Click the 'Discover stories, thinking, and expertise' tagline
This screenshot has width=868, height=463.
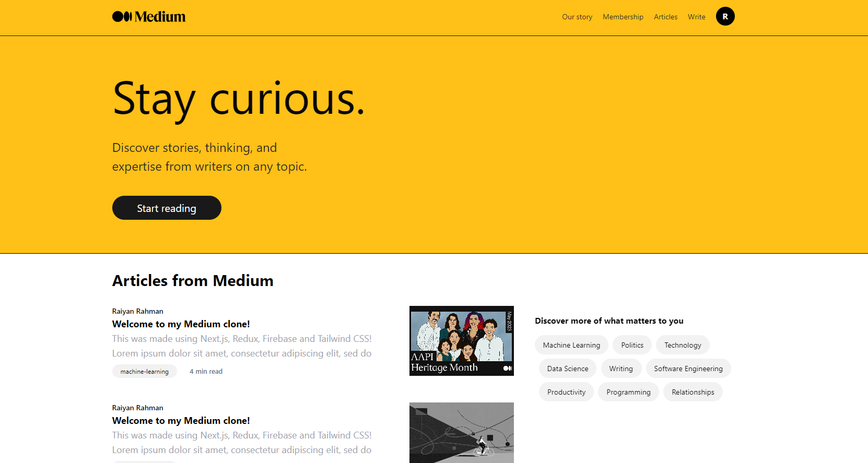click(209, 157)
